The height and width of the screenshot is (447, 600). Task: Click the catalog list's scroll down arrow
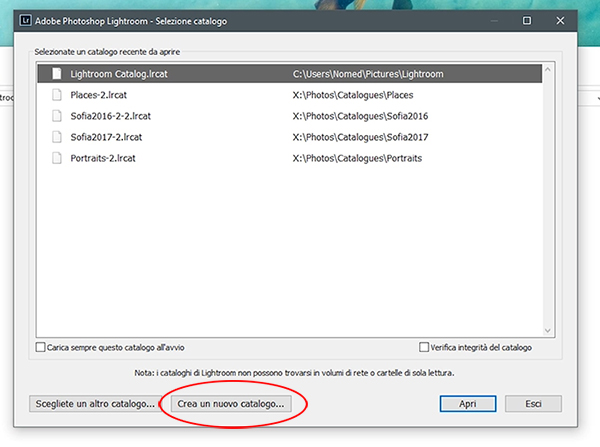548,330
